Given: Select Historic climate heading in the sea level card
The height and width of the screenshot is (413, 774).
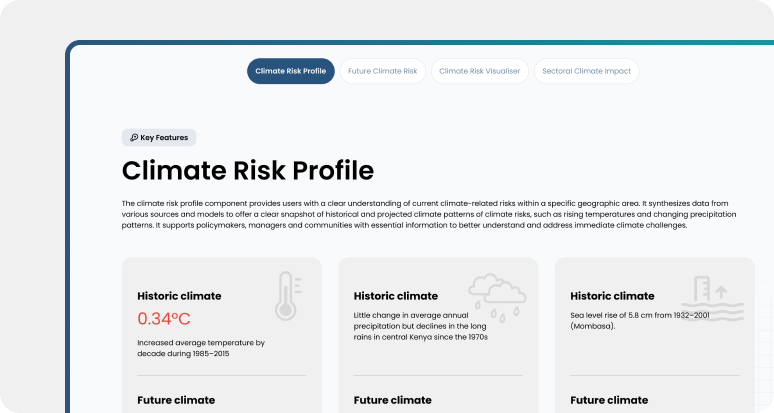Looking at the screenshot, I should tap(612, 296).
